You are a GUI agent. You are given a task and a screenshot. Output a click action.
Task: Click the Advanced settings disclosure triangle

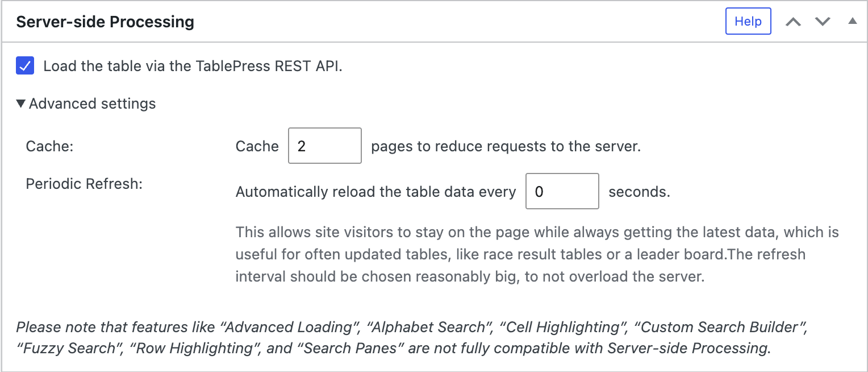pos(21,103)
